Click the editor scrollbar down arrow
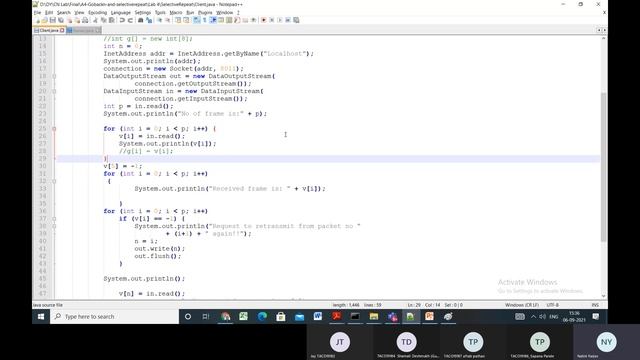Screen dimensions: 640x360 point(603,296)
